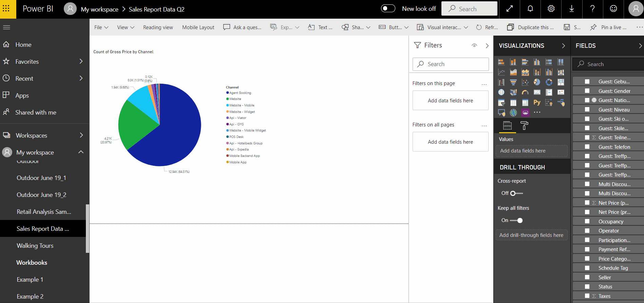Select the slicer visual with funnel
644x303 pixels.
tap(501, 102)
